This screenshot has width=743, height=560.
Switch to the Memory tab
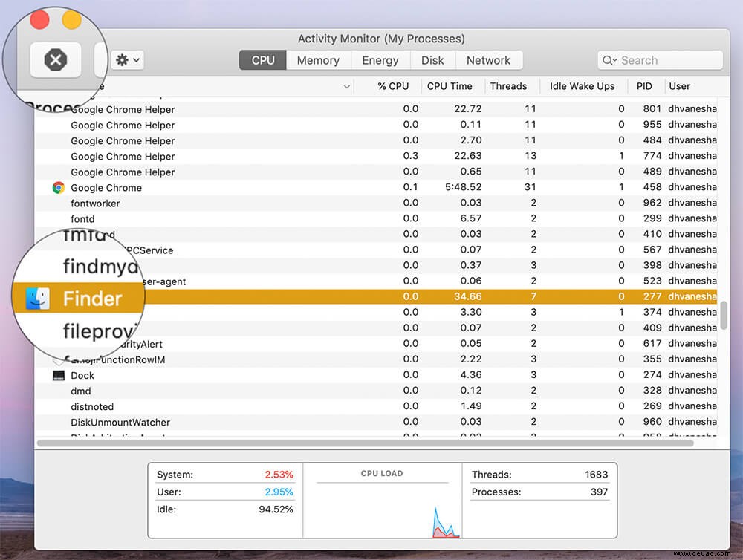pyautogui.click(x=319, y=60)
